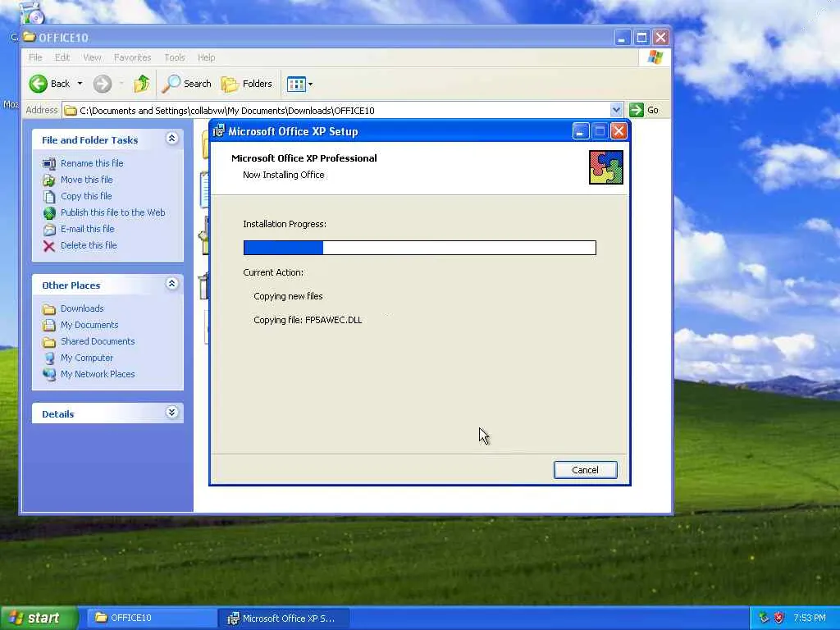Screen dimensions: 840x630
Task: Click the 'Now Installing Office' subtitle text
Action: tap(283, 175)
